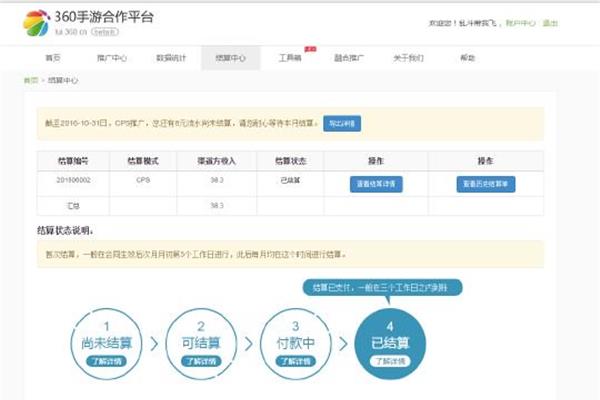Click the 首页 breadcrumb link
Viewport: 600px width, 400px height.
pyautogui.click(x=31, y=80)
